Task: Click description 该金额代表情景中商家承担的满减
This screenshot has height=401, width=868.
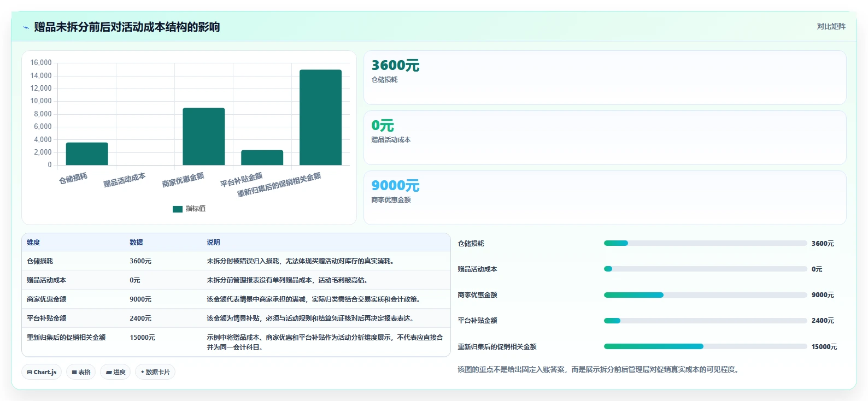Action: pyautogui.click(x=314, y=299)
